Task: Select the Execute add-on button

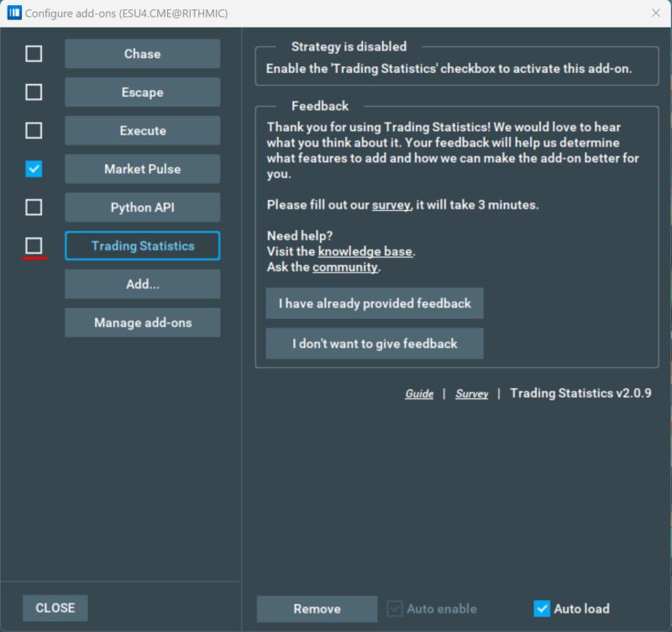Action: pyautogui.click(x=142, y=130)
